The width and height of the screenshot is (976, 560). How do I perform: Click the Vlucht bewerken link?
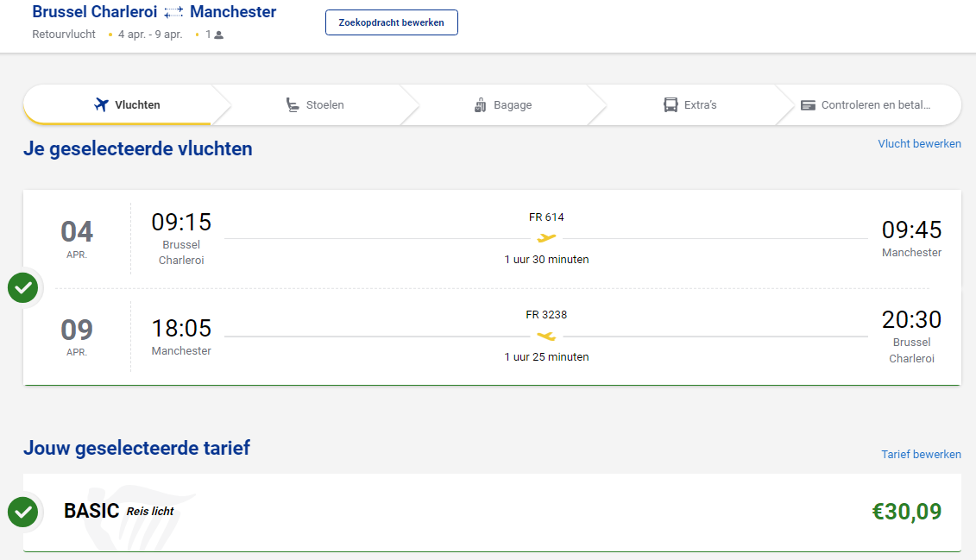(x=919, y=144)
